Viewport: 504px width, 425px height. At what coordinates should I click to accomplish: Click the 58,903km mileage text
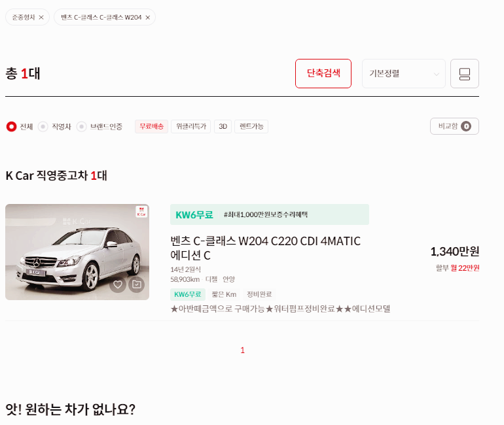[x=185, y=279]
